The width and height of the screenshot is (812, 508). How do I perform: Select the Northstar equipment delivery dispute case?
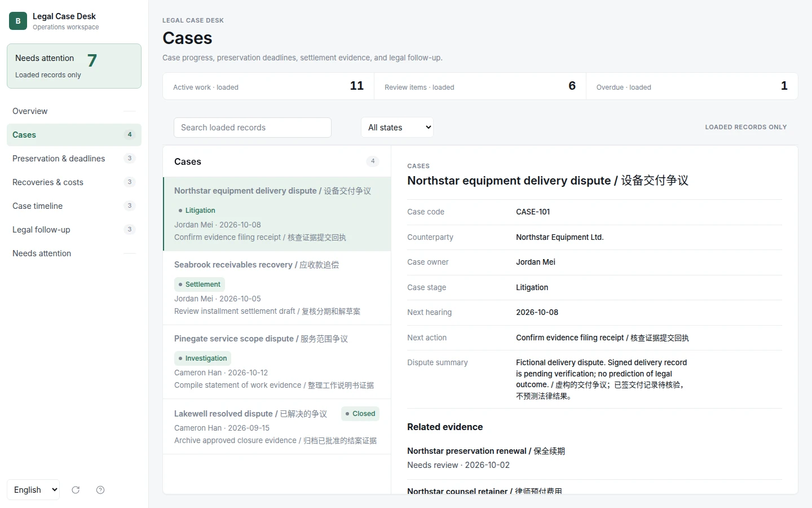pos(277,214)
